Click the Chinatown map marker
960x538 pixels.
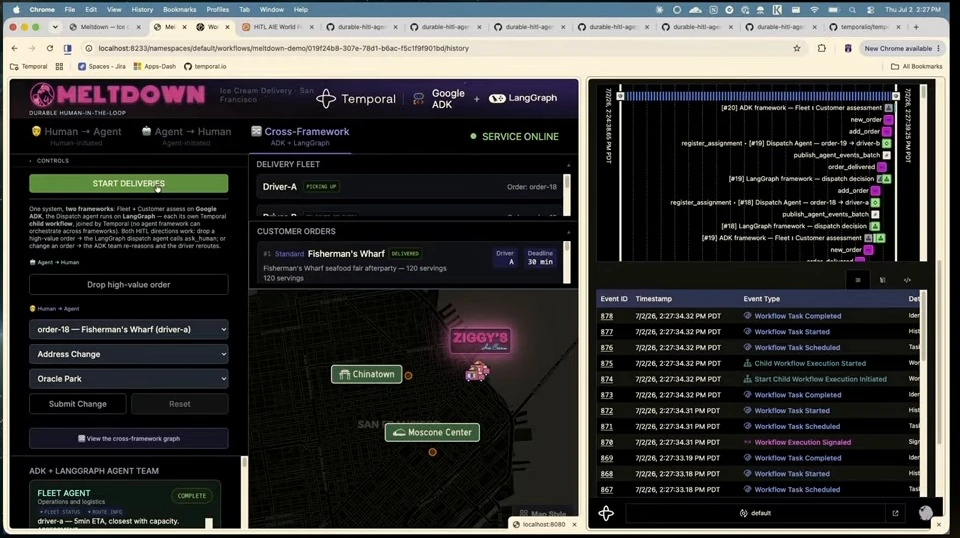[367, 374]
